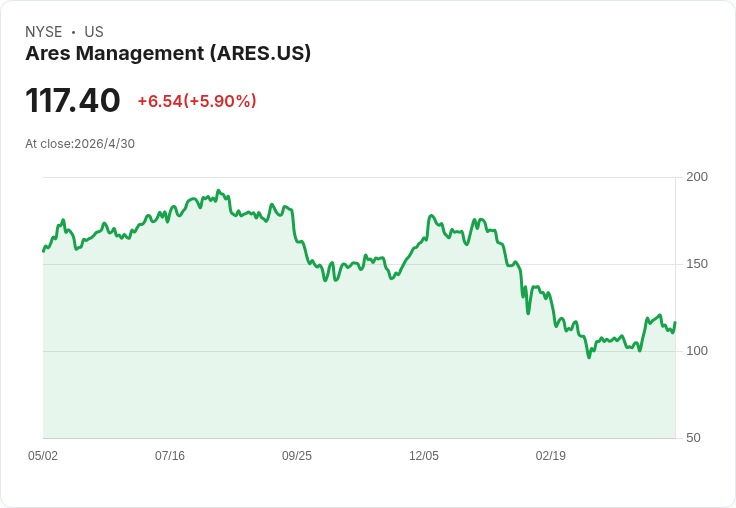Select the 50 price axis label
The height and width of the screenshot is (508, 736).
point(693,438)
